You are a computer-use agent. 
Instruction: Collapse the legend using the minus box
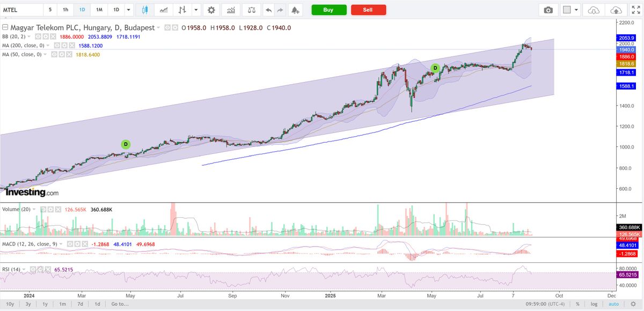(x=5, y=27)
